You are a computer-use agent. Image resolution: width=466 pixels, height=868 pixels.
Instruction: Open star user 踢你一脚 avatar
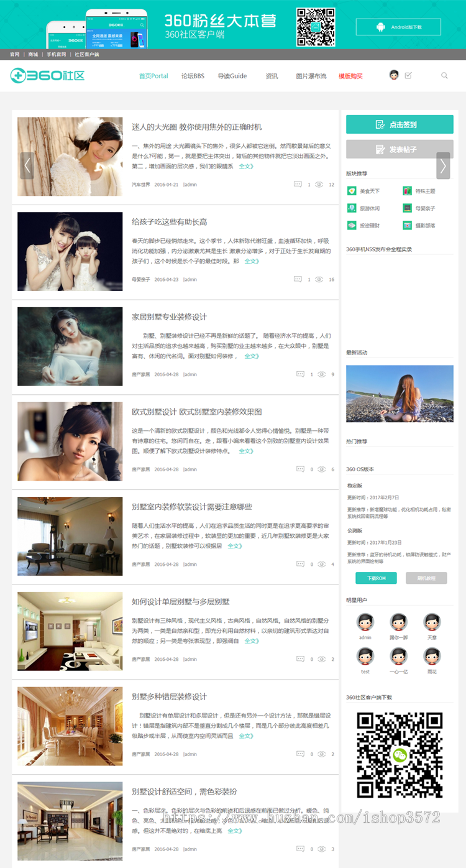tap(398, 622)
